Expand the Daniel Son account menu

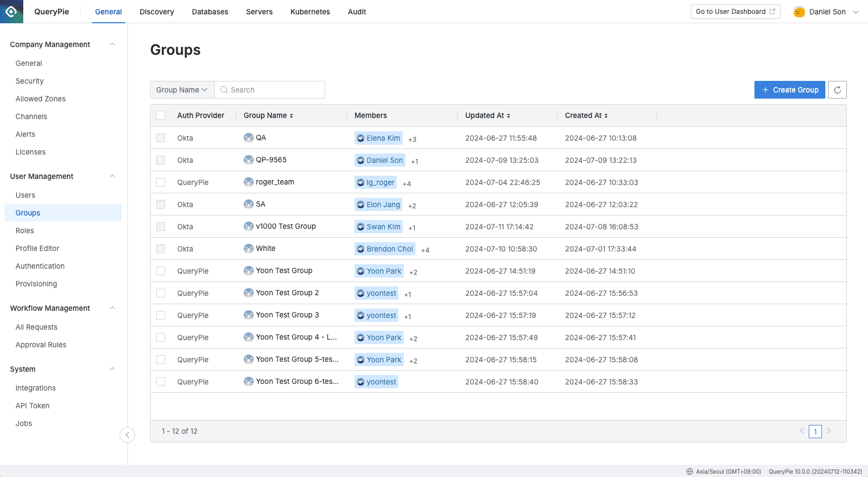tap(855, 11)
